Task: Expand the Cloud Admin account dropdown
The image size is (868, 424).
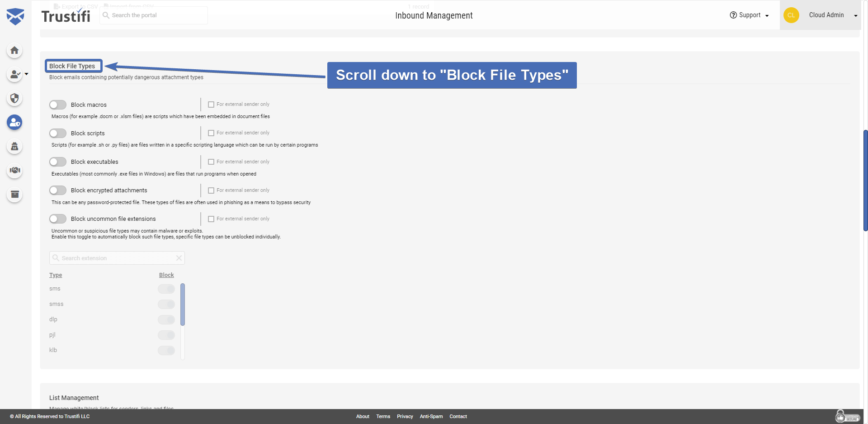Action: pos(856,15)
